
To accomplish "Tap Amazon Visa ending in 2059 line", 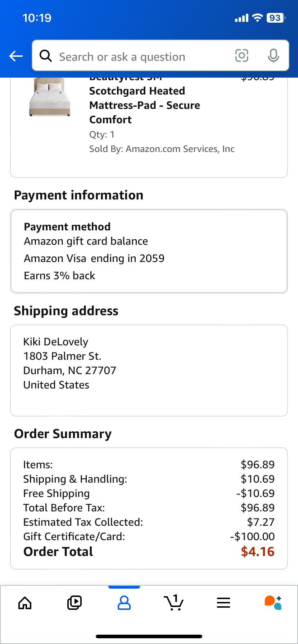I will coord(94,258).
